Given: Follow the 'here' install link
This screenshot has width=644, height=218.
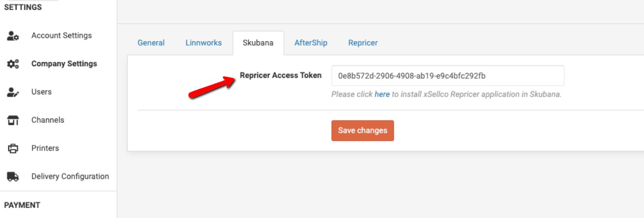Looking at the screenshot, I should click(x=382, y=94).
